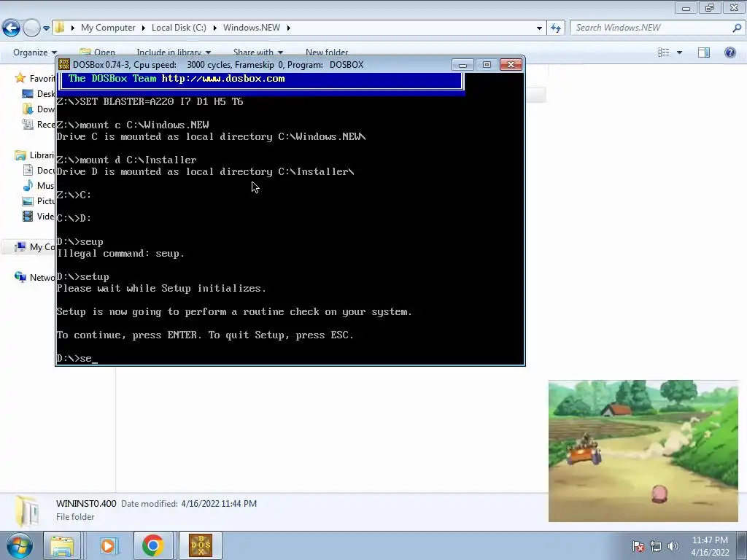
Task: Open the Organize menu
Action: (x=35, y=52)
